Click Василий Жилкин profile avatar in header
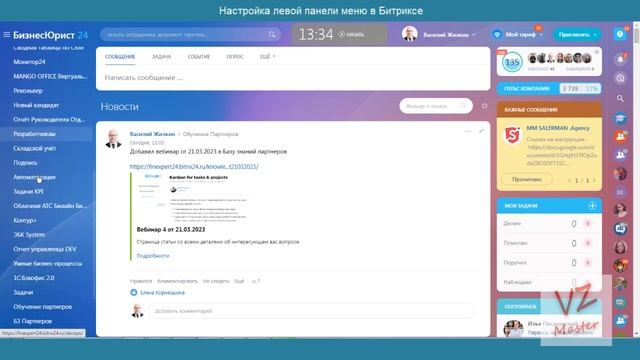The width and height of the screenshot is (640, 360). click(x=409, y=34)
